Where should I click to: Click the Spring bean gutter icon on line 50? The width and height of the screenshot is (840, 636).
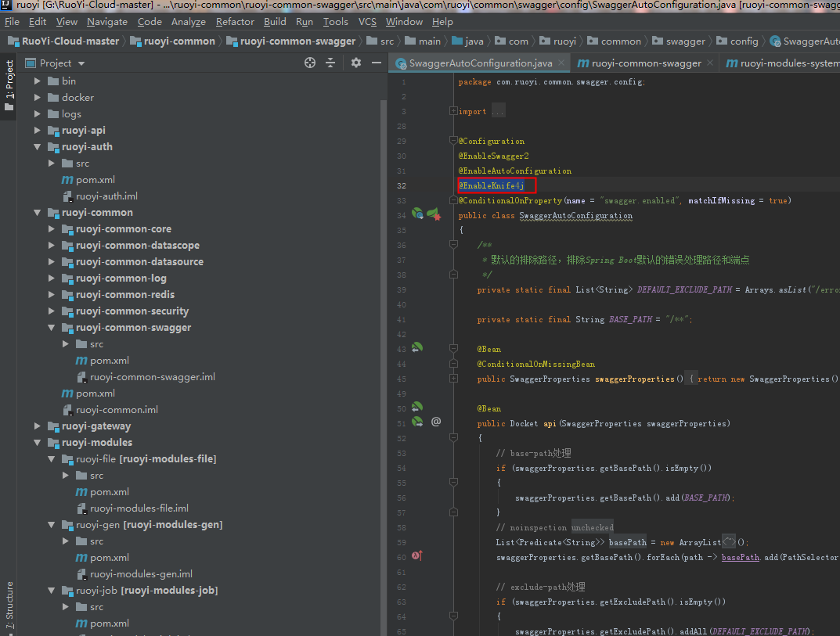coord(417,407)
